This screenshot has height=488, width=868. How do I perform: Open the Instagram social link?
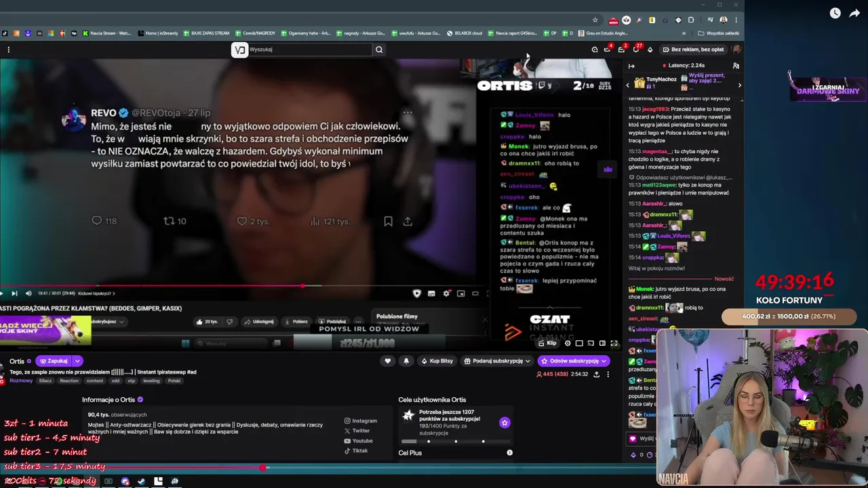point(360,421)
